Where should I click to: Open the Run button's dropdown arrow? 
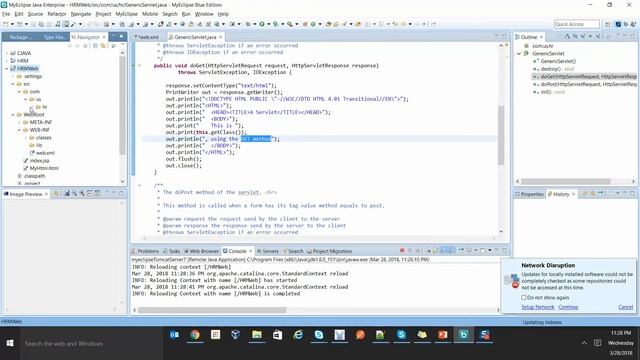tap(268, 24)
